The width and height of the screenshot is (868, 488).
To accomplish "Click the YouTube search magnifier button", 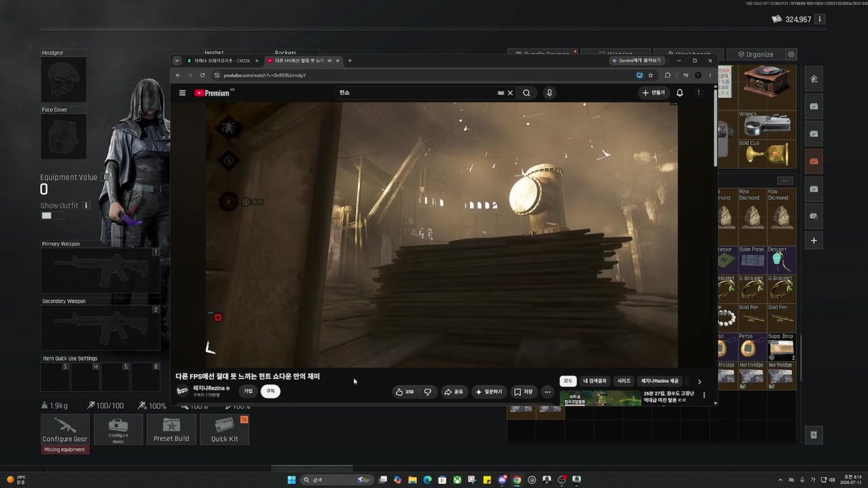I will click(x=526, y=93).
